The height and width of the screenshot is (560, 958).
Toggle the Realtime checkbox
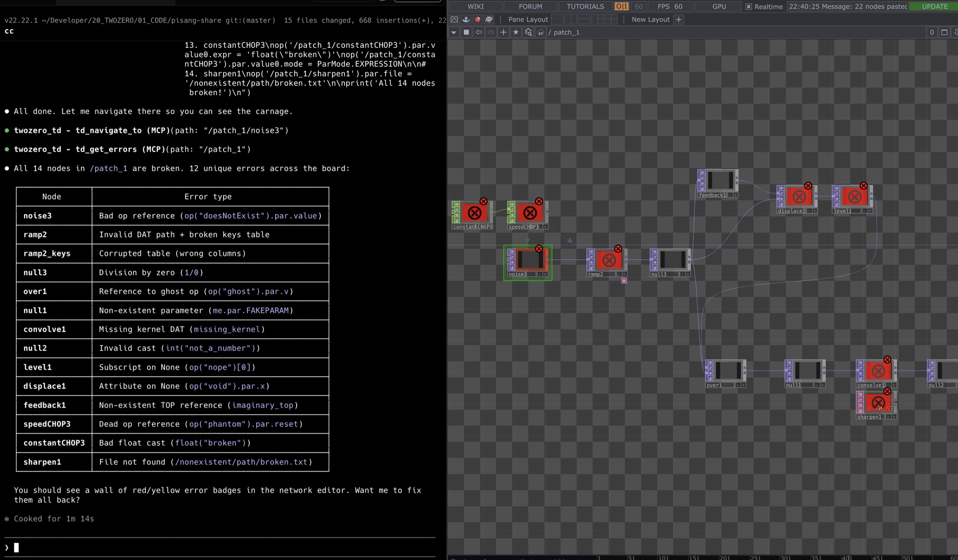748,7
